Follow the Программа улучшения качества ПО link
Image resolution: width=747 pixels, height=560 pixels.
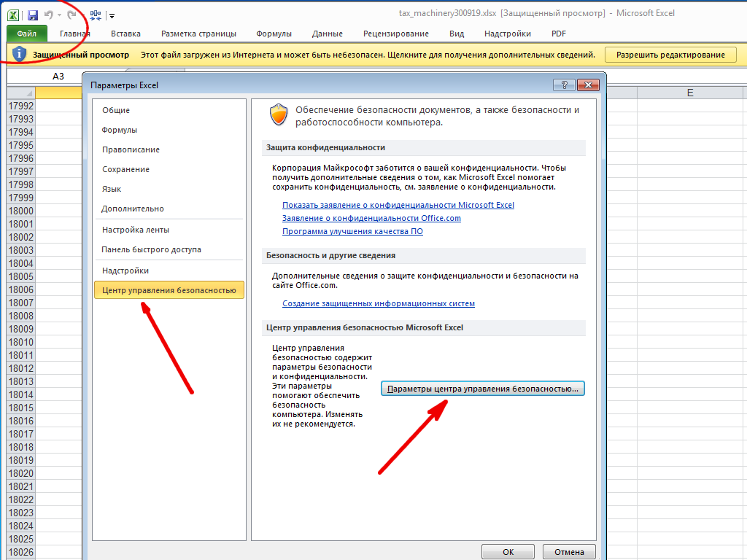(x=352, y=231)
